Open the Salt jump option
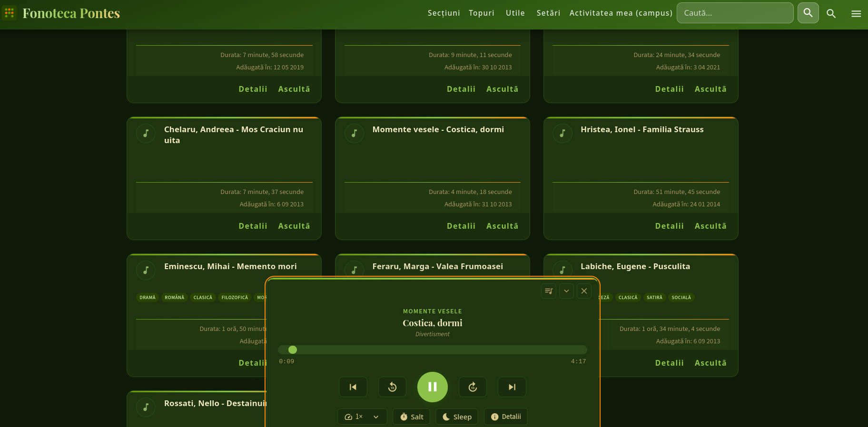868x427 pixels. pyautogui.click(x=412, y=417)
